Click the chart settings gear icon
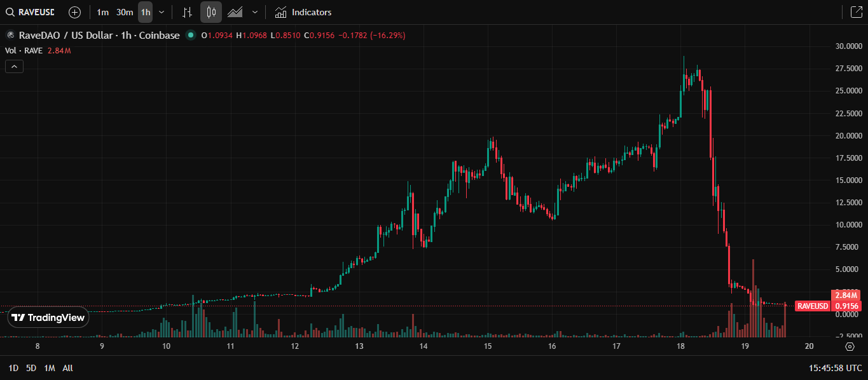This screenshot has height=380, width=868. pyautogui.click(x=850, y=346)
